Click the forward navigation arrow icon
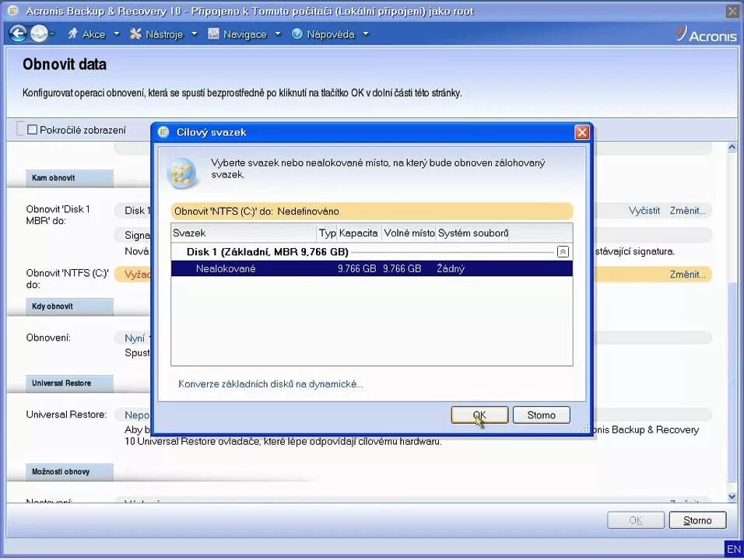744x560 pixels. (39, 33)
